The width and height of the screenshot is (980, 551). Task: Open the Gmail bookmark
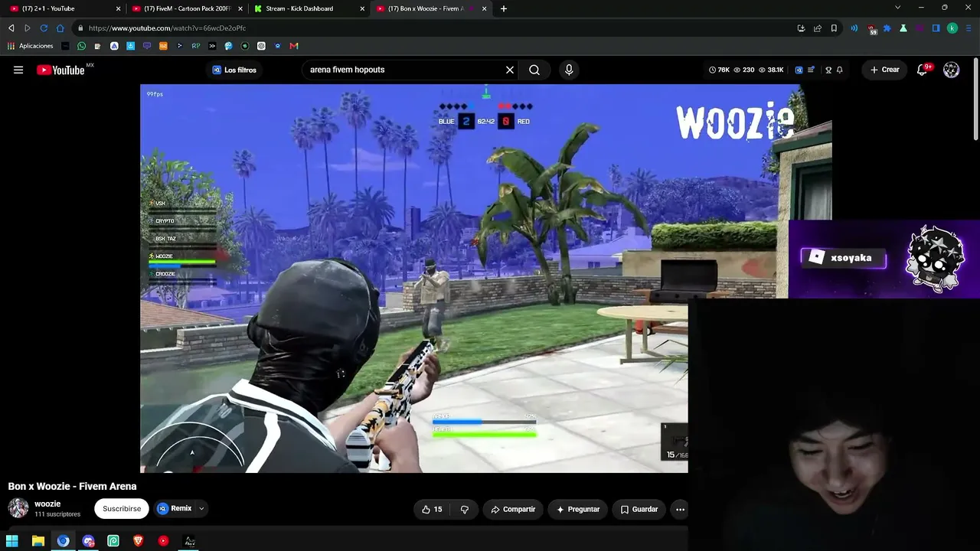294,46
